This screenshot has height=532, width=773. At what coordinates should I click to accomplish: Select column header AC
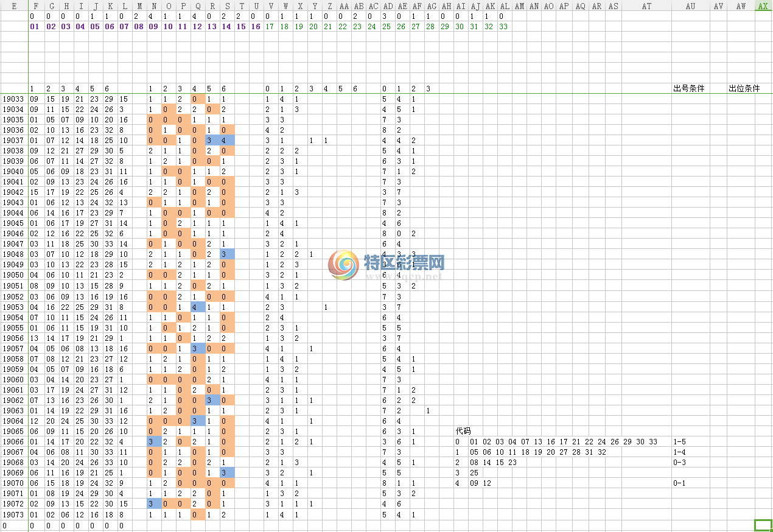(374, 5)
